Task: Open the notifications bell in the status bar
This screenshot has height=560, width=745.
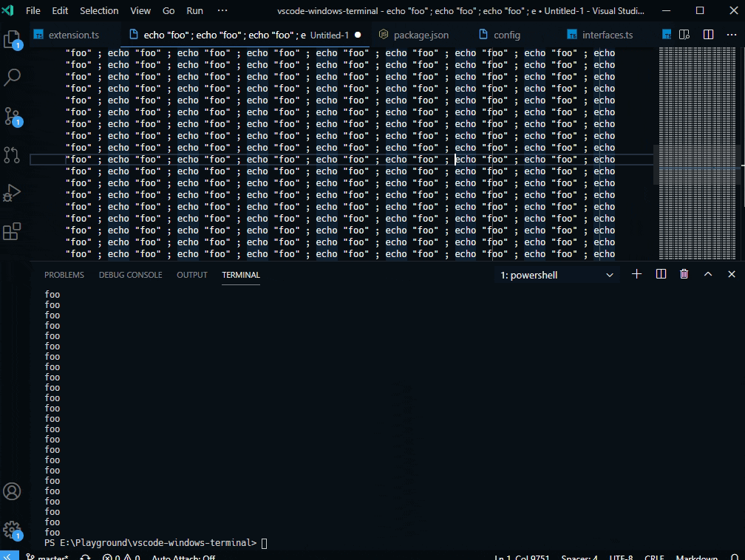Action: pyautogui.click(x=735, y=556)
